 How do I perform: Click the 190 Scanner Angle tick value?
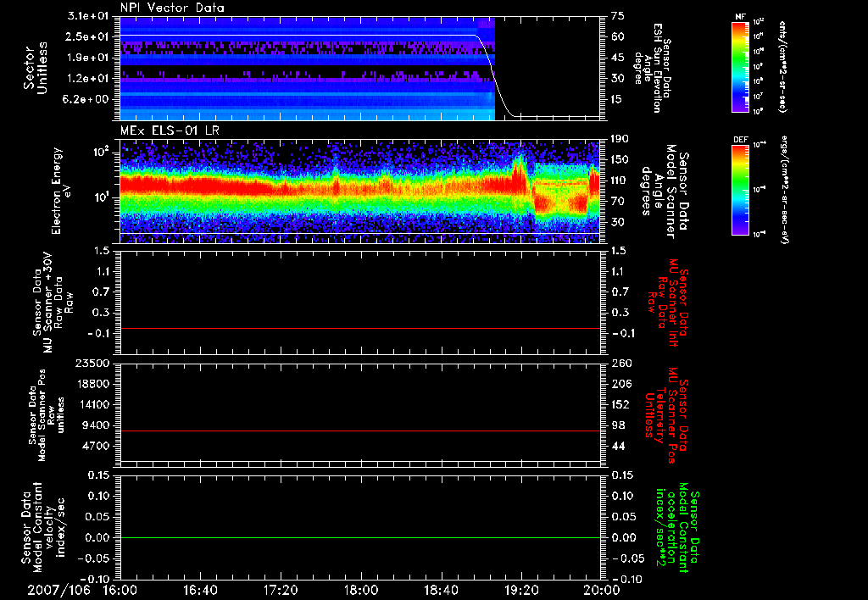pyautogui.click(x=620, y=138)
